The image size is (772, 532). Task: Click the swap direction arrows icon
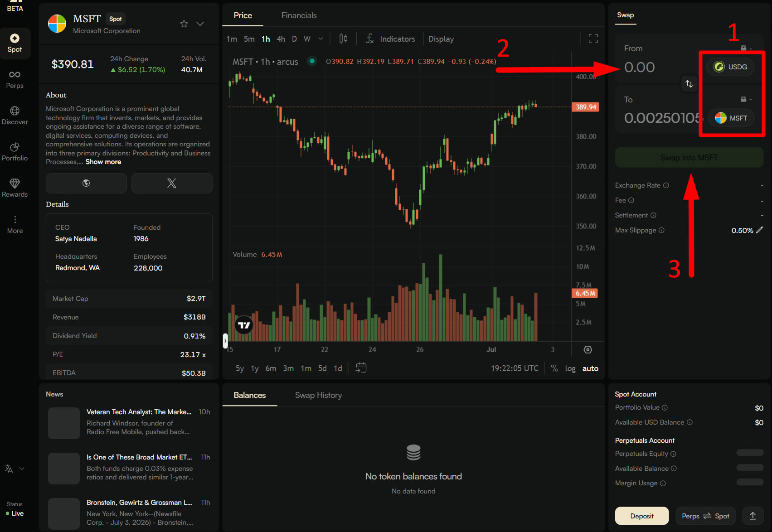click(x=689, y=83)
